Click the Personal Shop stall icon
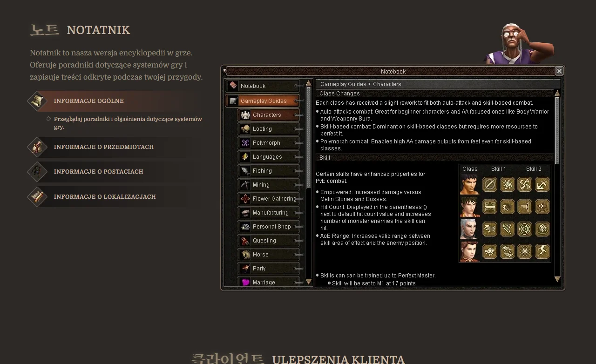The image size is (596, 364). click(x=245, y=227)
